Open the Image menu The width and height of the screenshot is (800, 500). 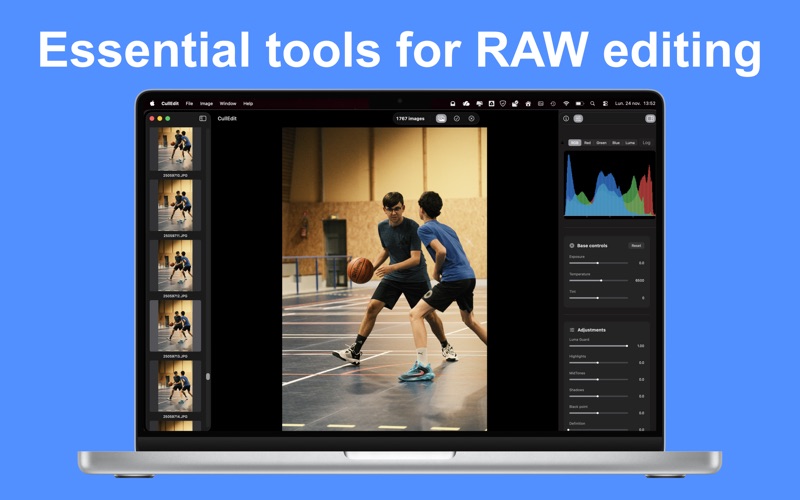(206, 104)
